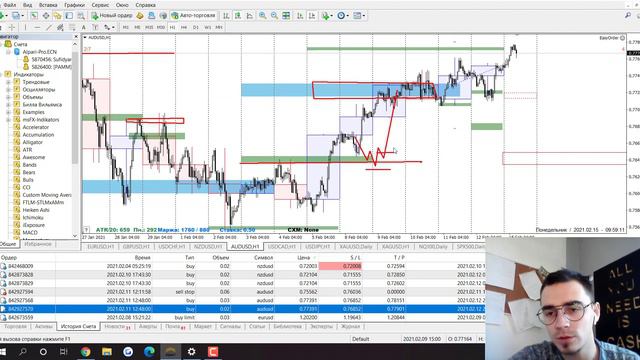Open the Periods clock dropdown
The image size is (640, 360).
343,16
